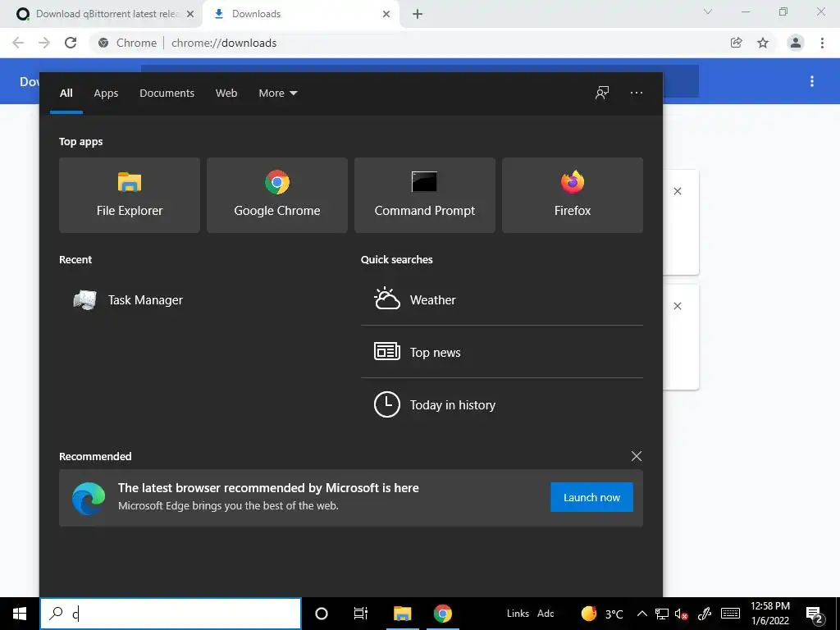Open Command Prompt tile
Image resolution: width=840 pixels, height=630 pixels.
point(425,195)
